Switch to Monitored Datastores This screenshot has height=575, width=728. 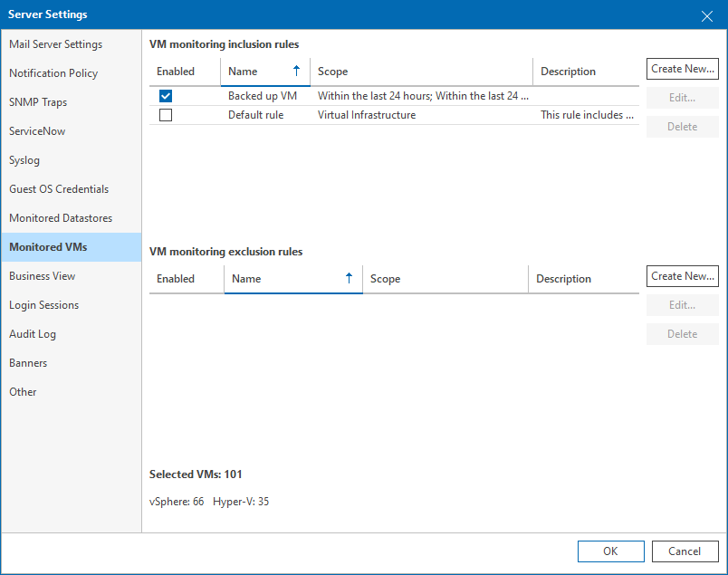tap(60, 217)
